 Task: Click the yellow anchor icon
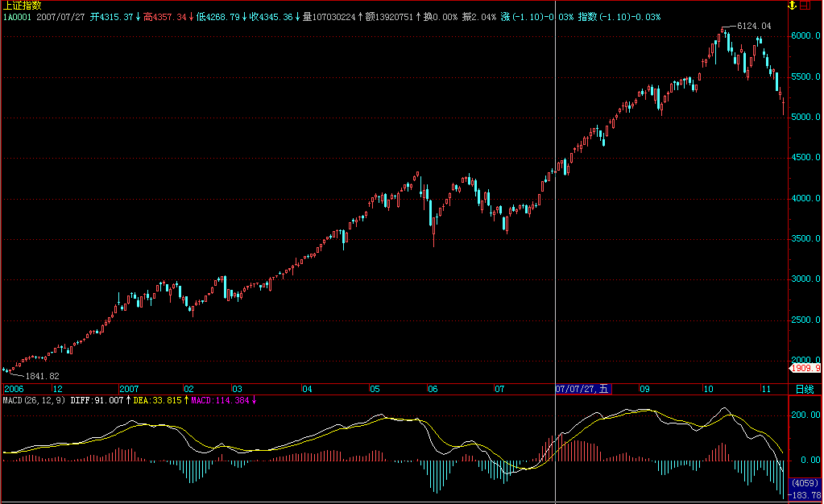click(x=793, y=6)
